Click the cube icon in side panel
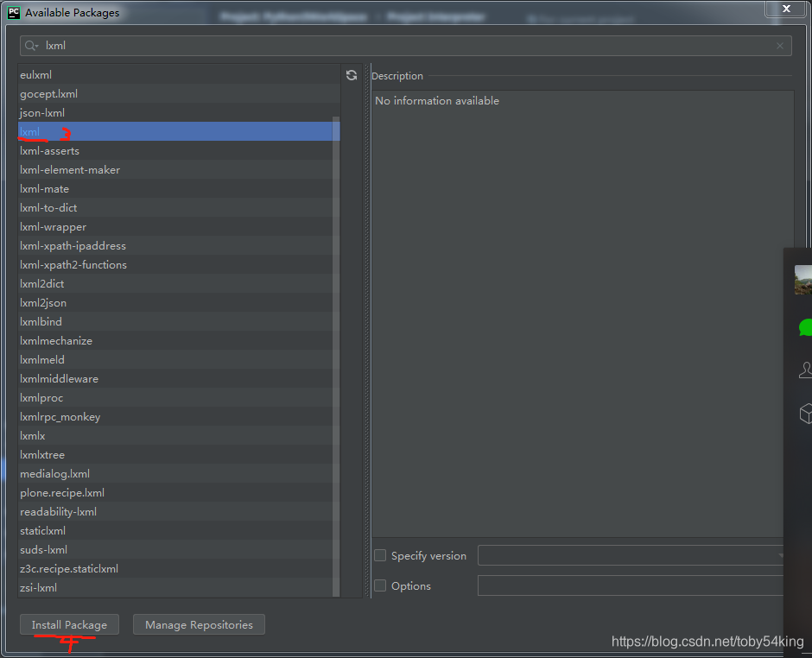This screenshot has height=658, width=812. [806, 414]
